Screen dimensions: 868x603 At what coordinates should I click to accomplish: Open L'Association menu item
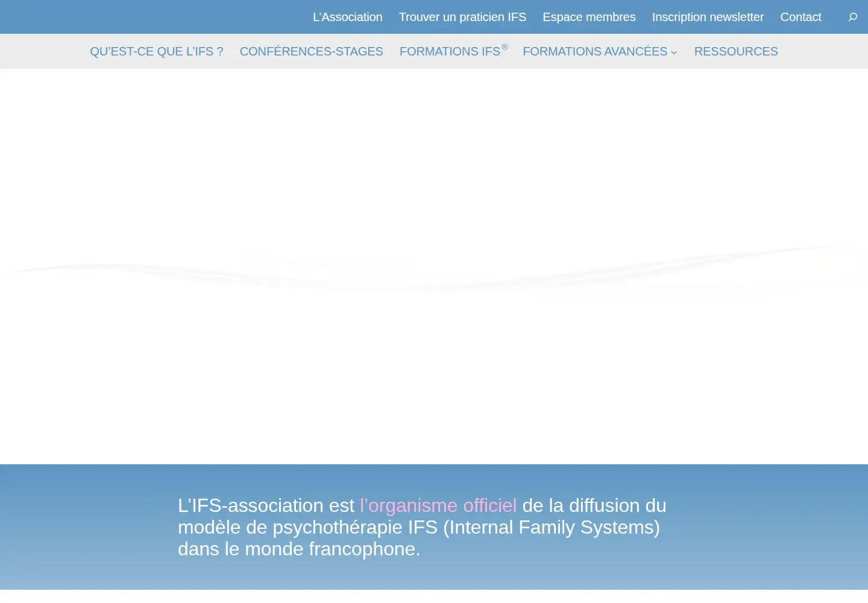tap(347, 17)
